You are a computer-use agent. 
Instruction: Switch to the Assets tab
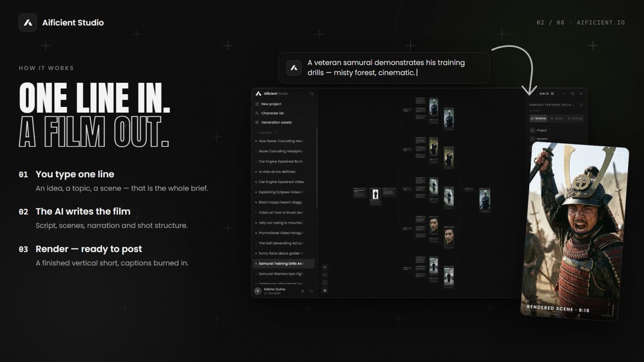[557, 118]
